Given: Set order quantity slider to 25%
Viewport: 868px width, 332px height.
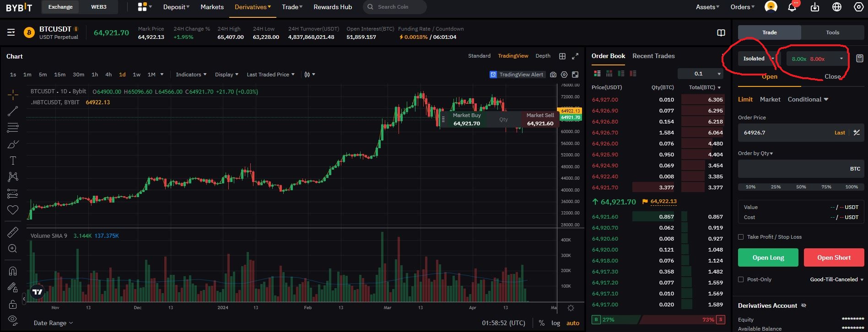Looking at the screenshot, I should (776, 187).
